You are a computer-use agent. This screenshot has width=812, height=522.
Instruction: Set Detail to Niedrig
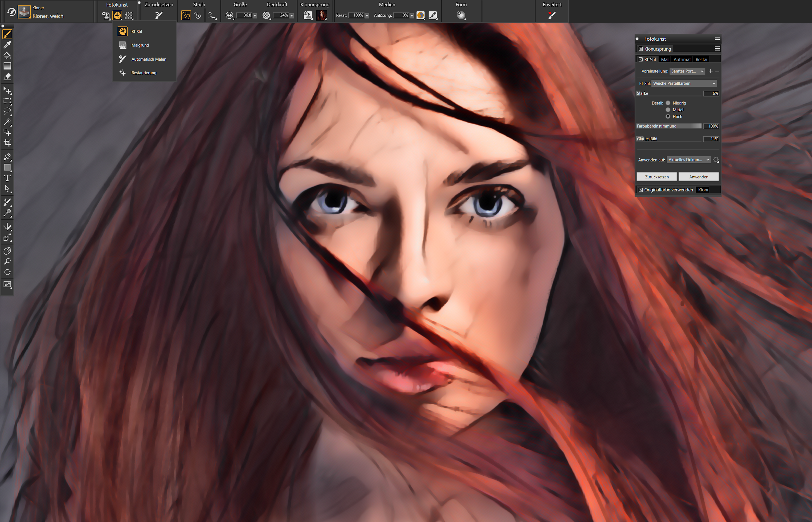[668, 103]
